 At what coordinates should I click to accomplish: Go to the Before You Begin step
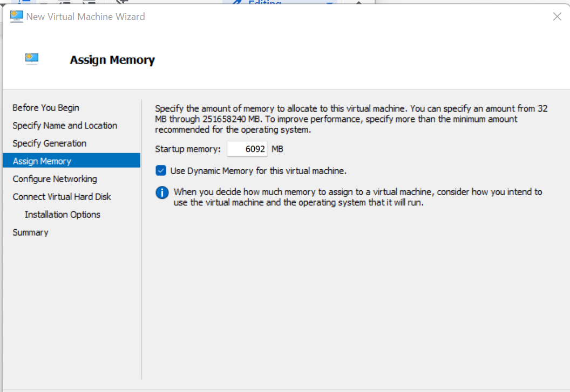tap(46, 108)
